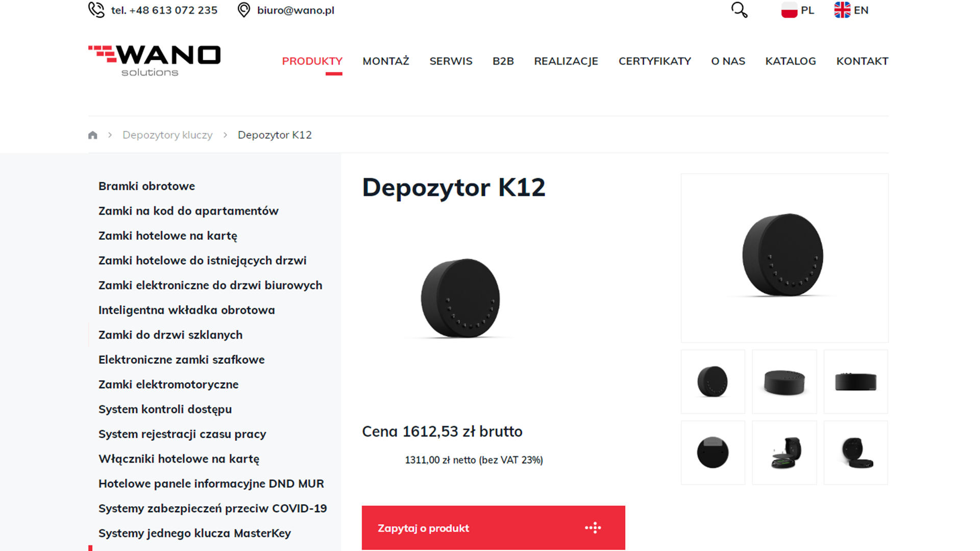The width and height of the screenshot is (980, 551).
Task: Open Zamki elektromotoryczne category
Action: (x=168, y=385)
